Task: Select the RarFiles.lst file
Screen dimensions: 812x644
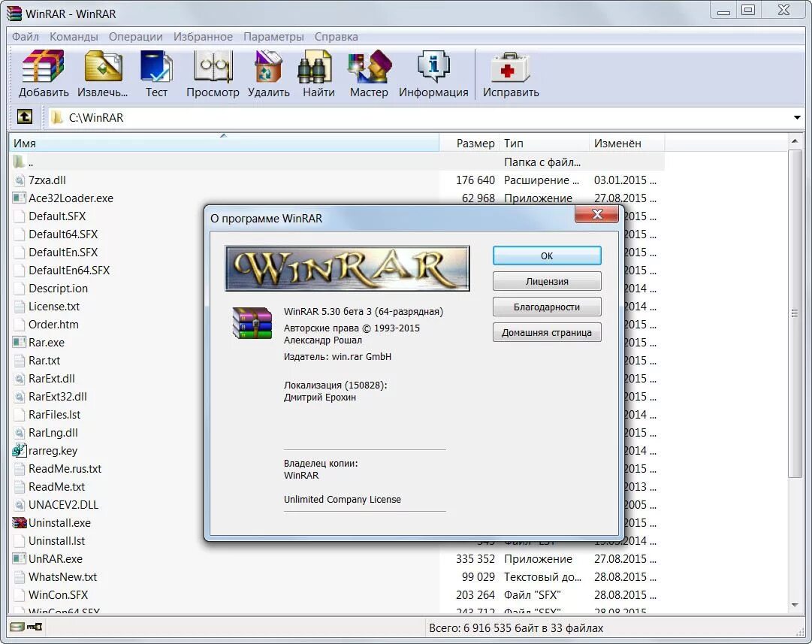Action: 54,415
